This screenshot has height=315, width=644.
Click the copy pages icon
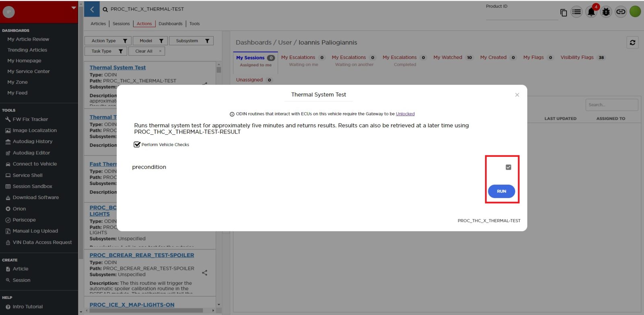click(563, 13)
